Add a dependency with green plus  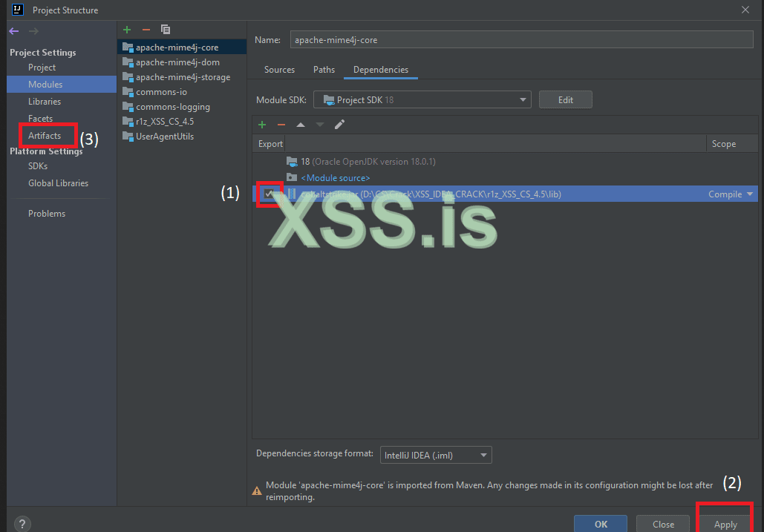pos(262,125)
